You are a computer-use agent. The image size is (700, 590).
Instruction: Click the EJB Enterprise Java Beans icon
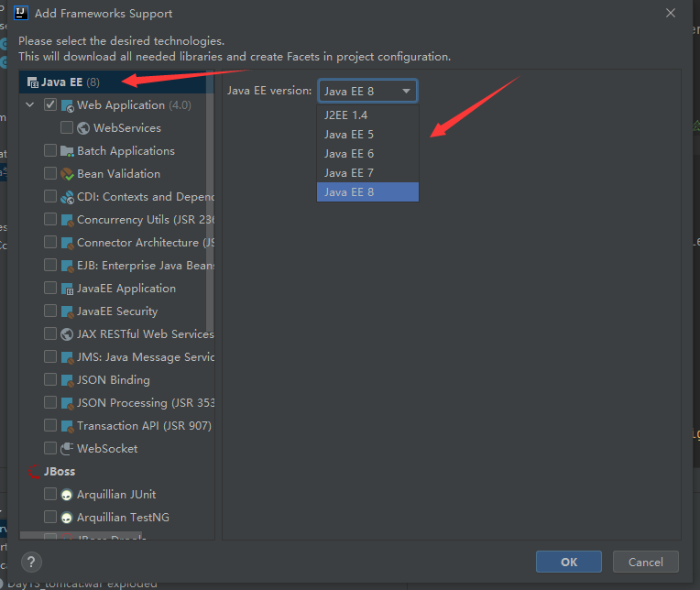pos(67,266)
